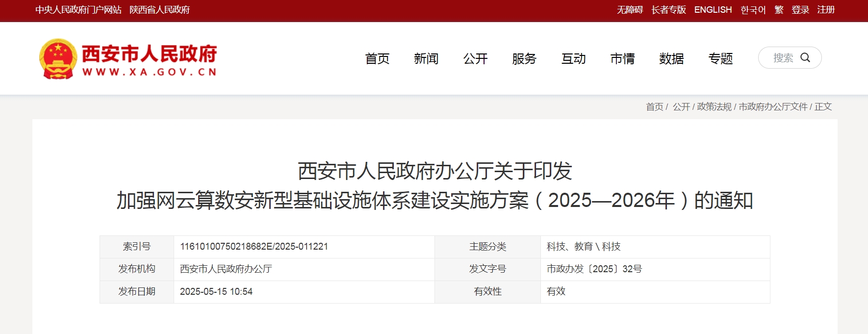Click the search magnifier icon
The height and width of the screenshot is (334, 868).
click(x=805, y=58)
